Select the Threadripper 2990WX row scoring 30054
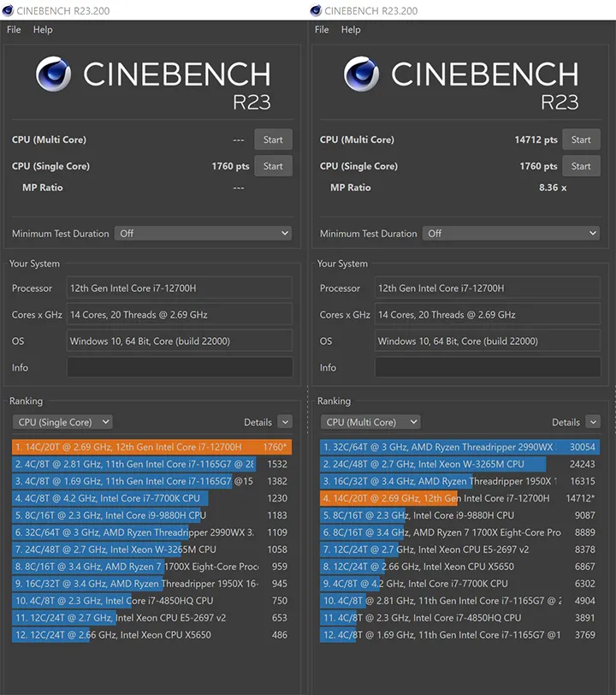The image size is (616, 695). click(459, 447)
